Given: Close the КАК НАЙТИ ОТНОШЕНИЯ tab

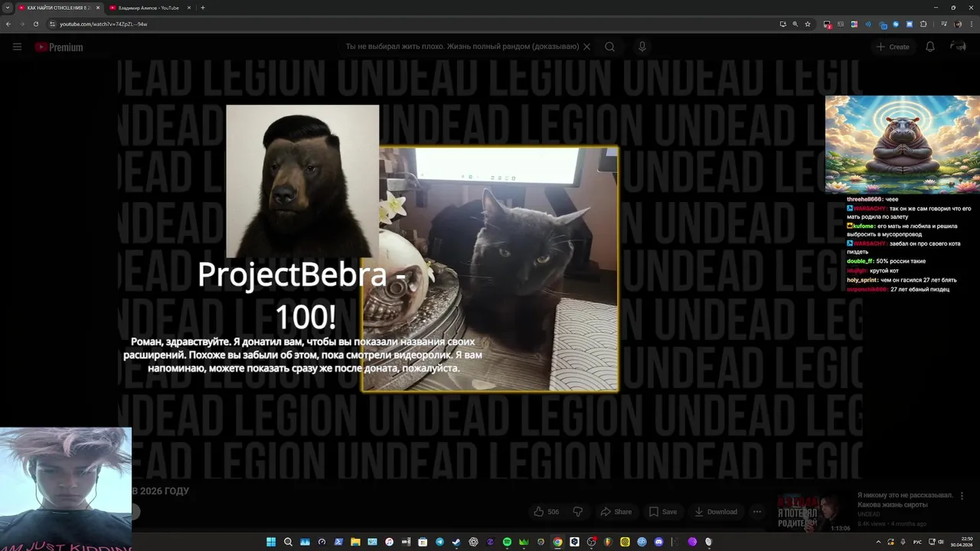Looking at the screenshot, I should pyautogui.click(x=98, y=8).
